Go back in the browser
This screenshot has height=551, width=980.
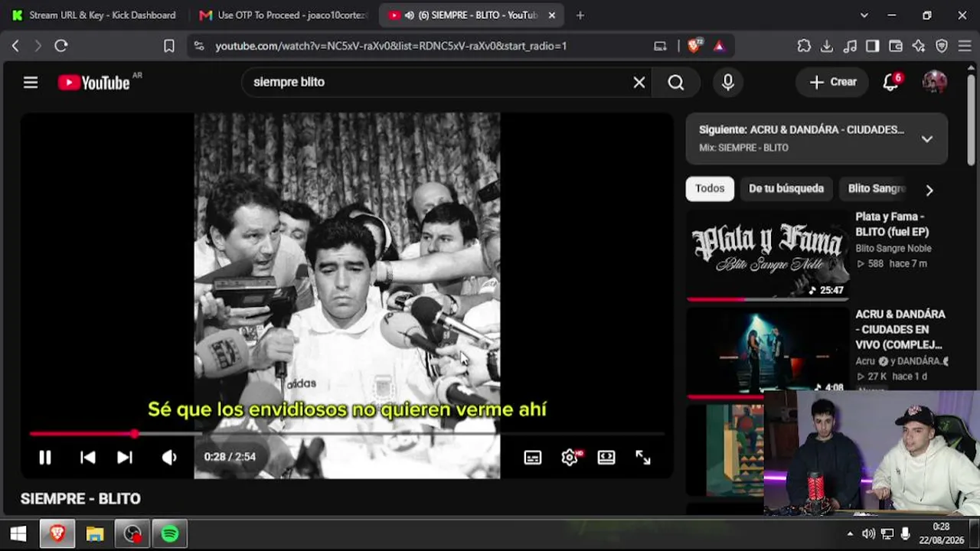pos(15,46)
